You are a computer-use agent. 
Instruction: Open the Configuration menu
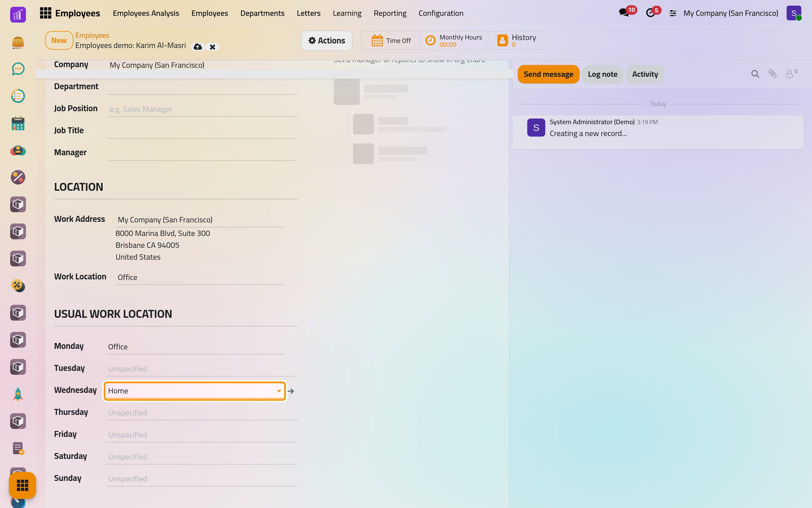pyautogui.click(x=441, y=13)
